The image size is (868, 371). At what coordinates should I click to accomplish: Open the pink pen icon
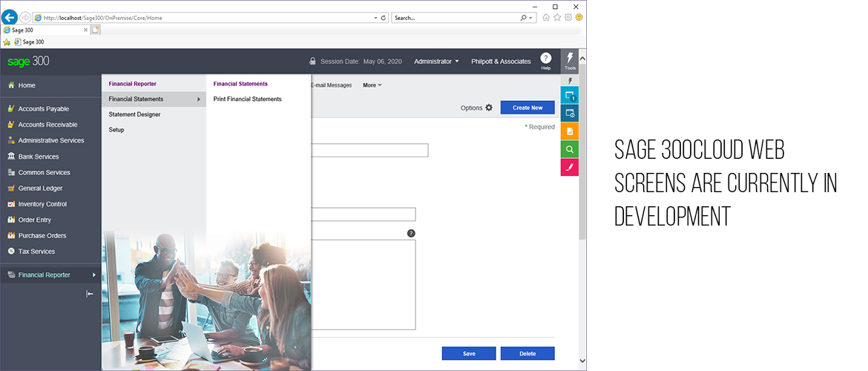(x=570, y=167)
